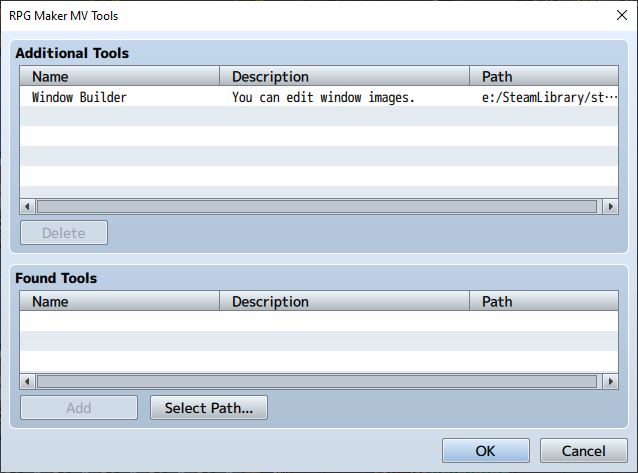The image size is (638, 473).
Task: Click the OK button
Action: (x=485, y=451)
